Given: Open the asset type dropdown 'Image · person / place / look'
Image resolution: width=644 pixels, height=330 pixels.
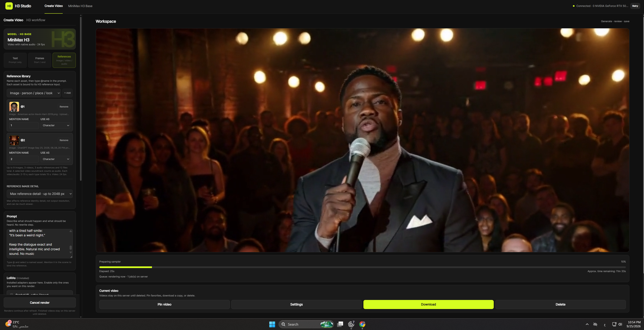Looking at the screenshot, I should pos(34,93).
